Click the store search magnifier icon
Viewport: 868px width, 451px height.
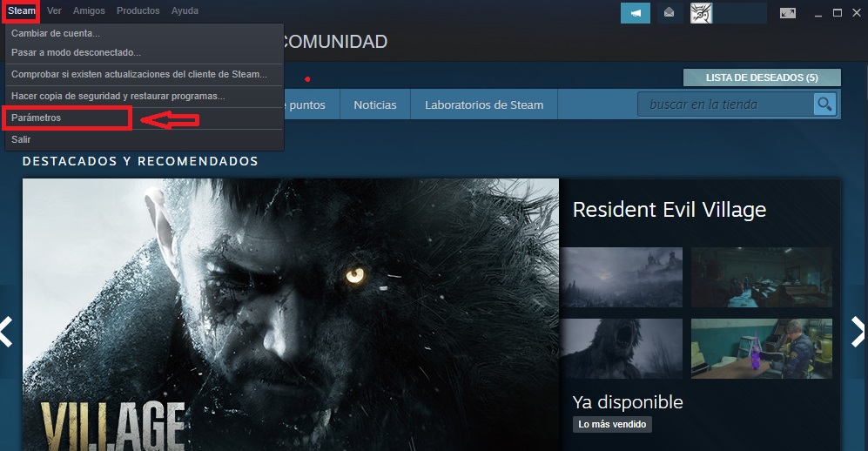coord(824,104)
